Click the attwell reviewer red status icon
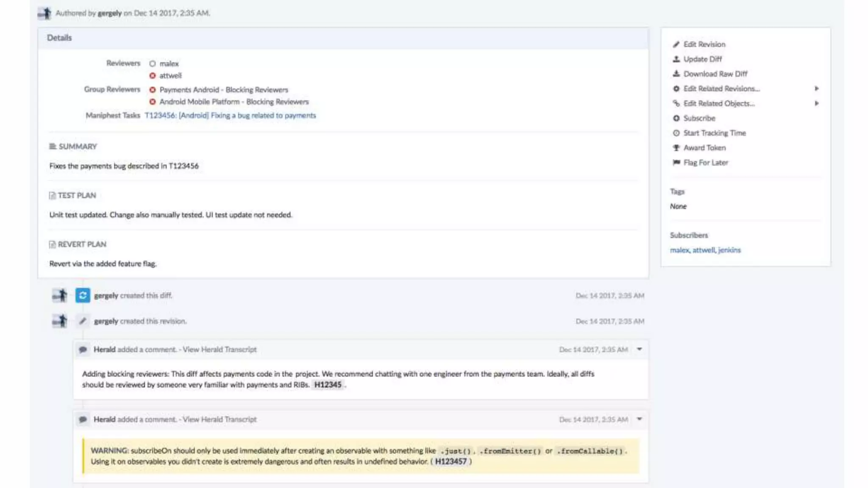 (x=152, y=75)
